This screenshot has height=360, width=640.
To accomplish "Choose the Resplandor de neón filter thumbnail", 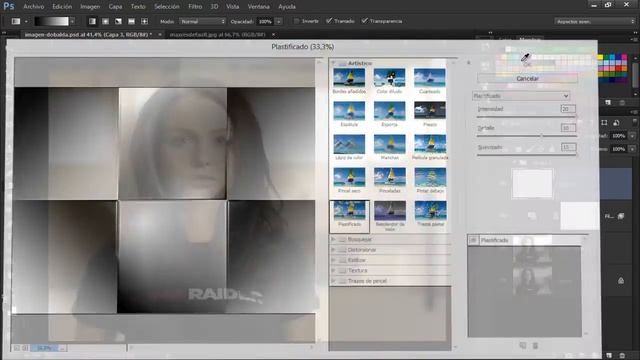I will pyautogui.click(x=389, y=211).
